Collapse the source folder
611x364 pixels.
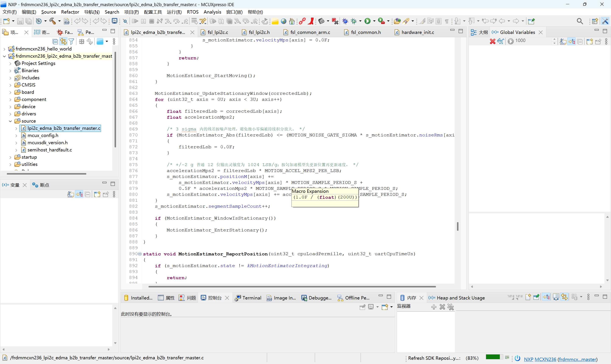(x=10, y=121)
